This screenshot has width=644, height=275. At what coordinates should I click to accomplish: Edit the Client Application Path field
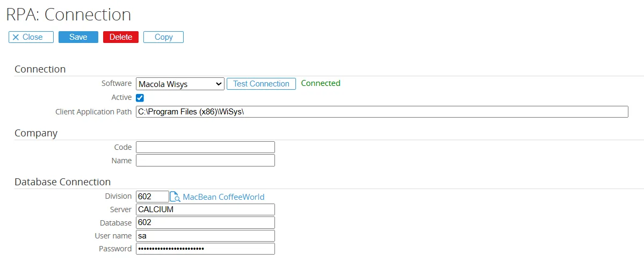click(382, 112)
